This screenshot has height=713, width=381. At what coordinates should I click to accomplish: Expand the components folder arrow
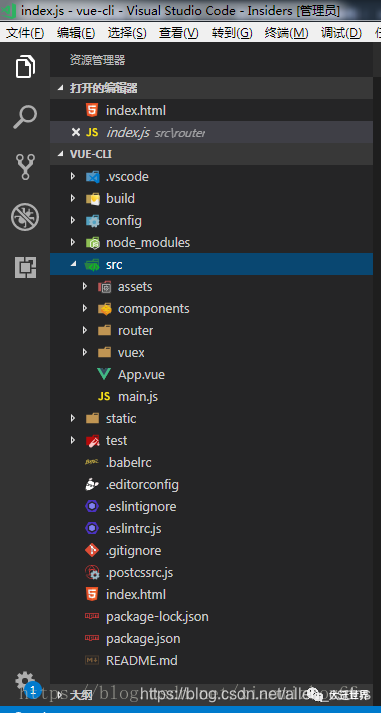[x=85, y=308]
